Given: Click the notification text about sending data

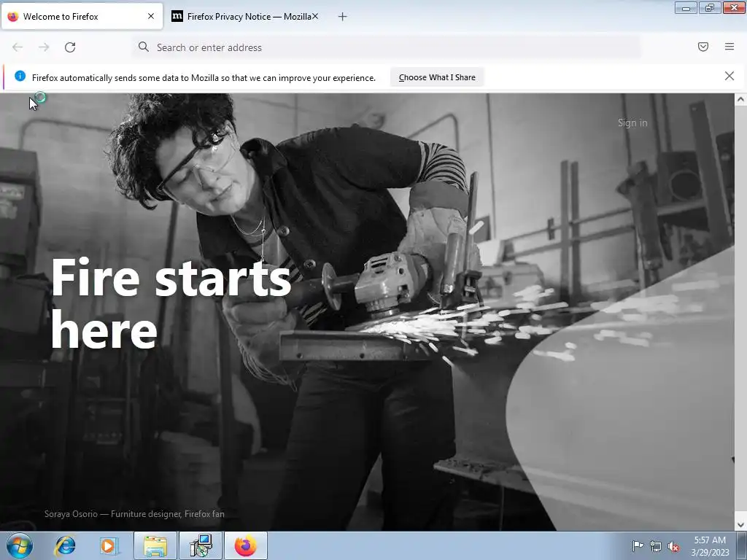Looking at the screenshot, I should tap(204, 77).
